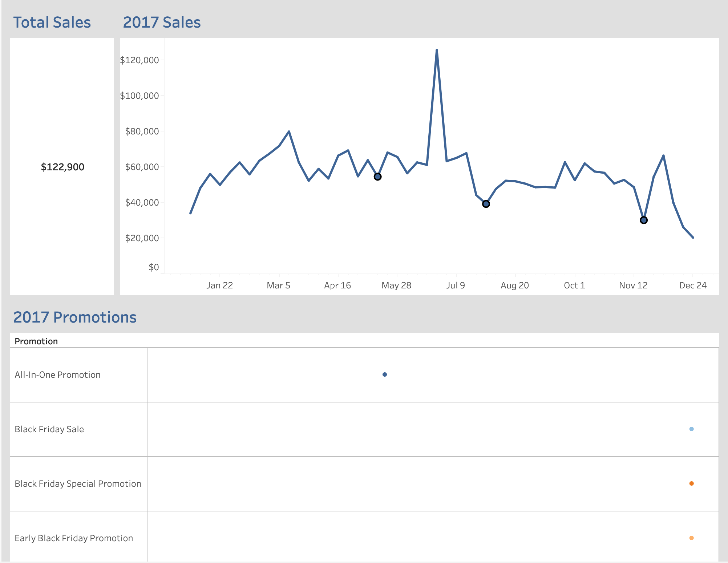Click the highlighted marker near May on sales line
The image size is (728, 563).
pos(377,177)
